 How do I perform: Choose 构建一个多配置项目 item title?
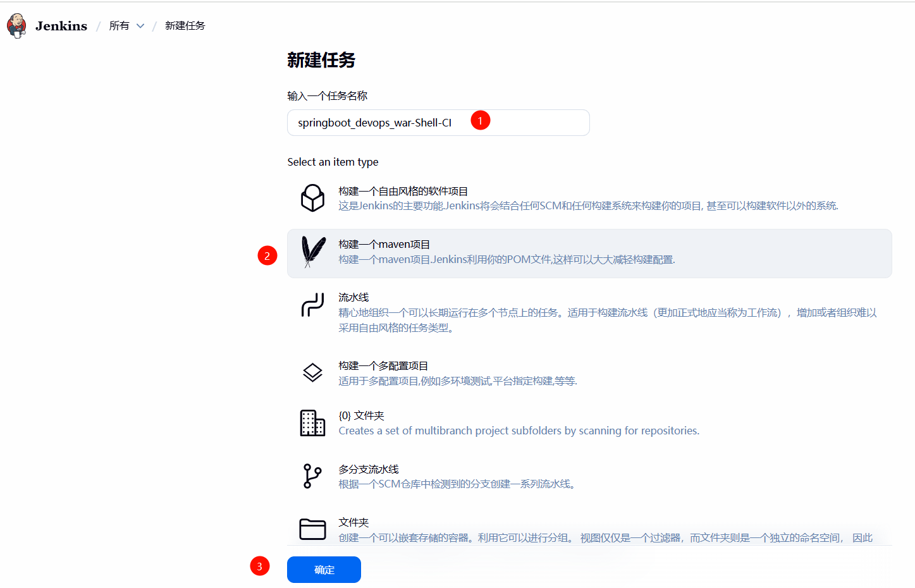point(383,365)
